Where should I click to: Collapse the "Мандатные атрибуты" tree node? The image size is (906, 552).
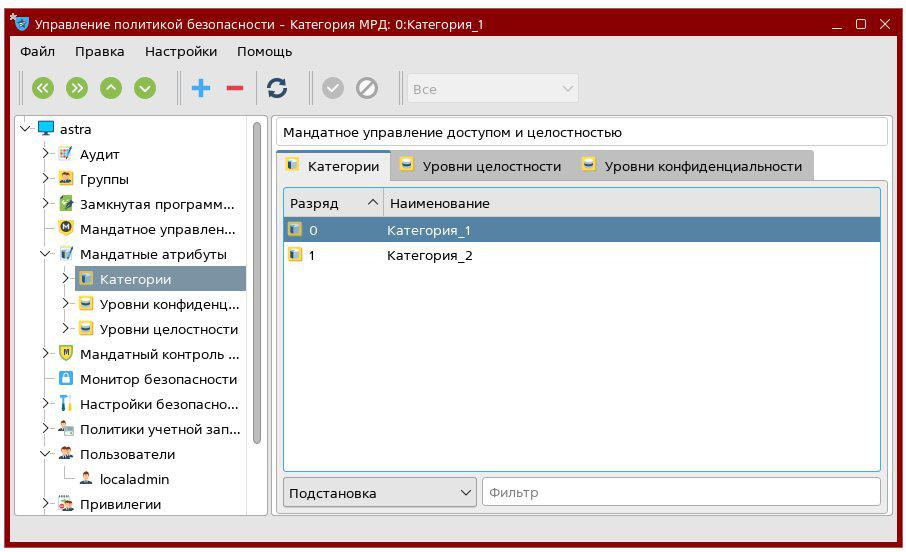pos(46,254)
